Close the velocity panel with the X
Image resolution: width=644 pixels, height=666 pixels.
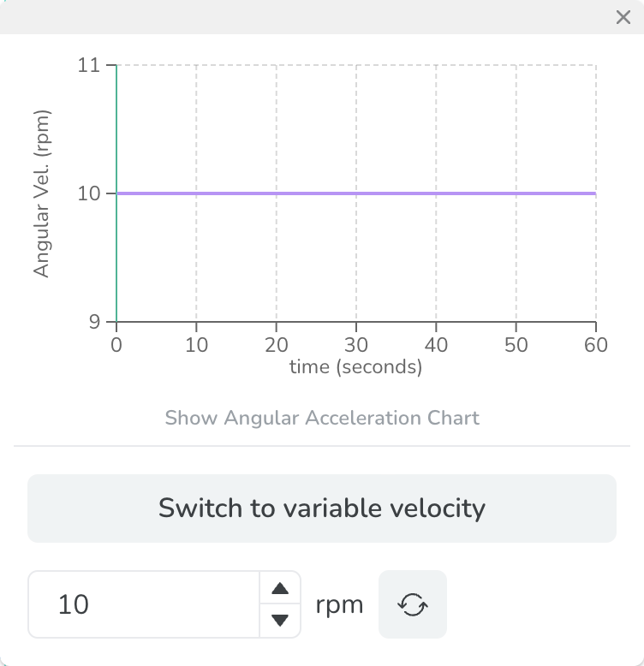coord(623,17)
